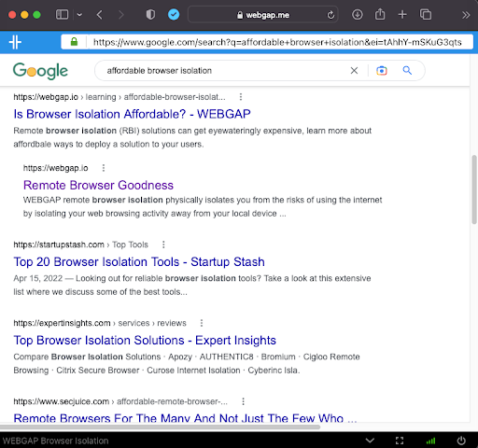Toggle fullscreen icon in WEBGAP bar

pos(400,441)
